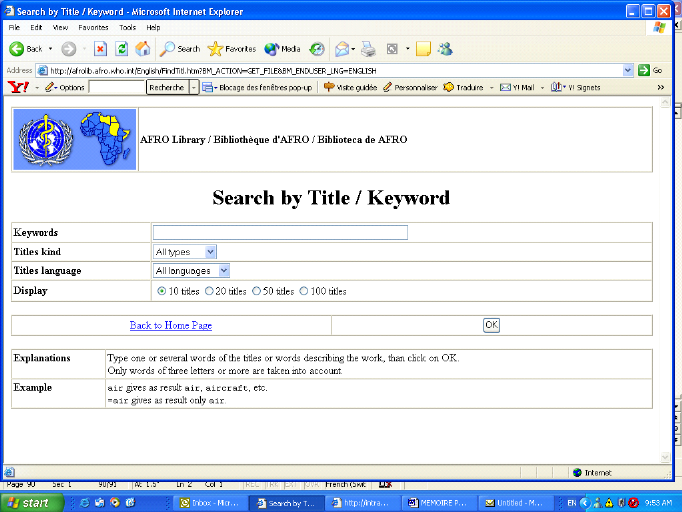Click the WHO emblem logo image
682x512 pixels.
(45, 140)
